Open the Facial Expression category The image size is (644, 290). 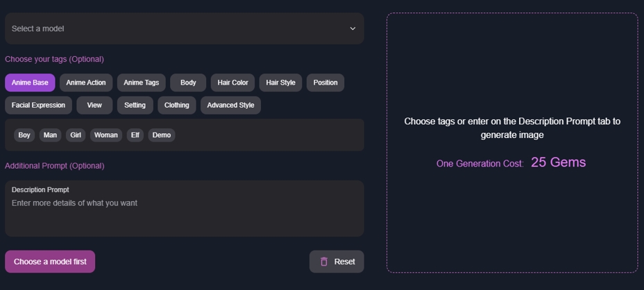tap(38, 105)
